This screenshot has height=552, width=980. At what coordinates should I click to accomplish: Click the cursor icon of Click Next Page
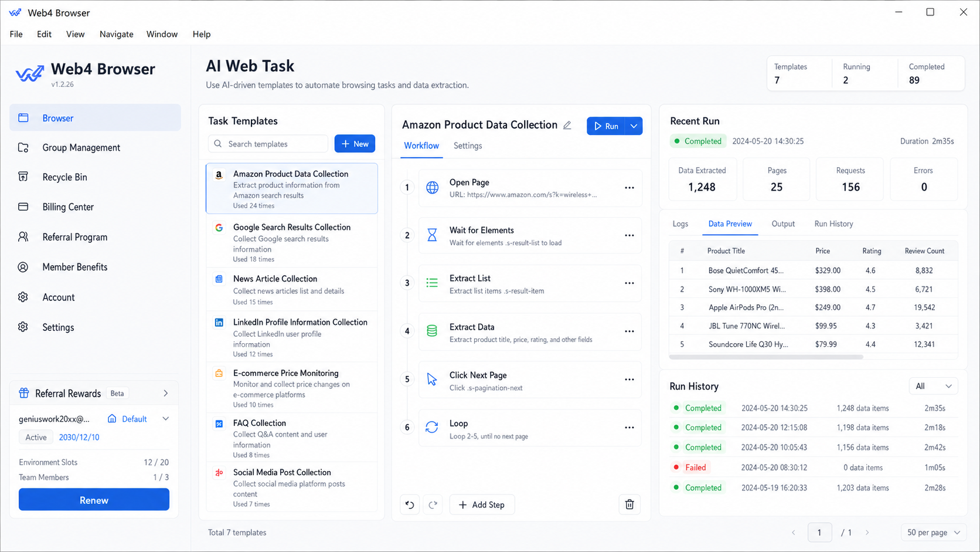pyautogui.click(x=432, y=380)
